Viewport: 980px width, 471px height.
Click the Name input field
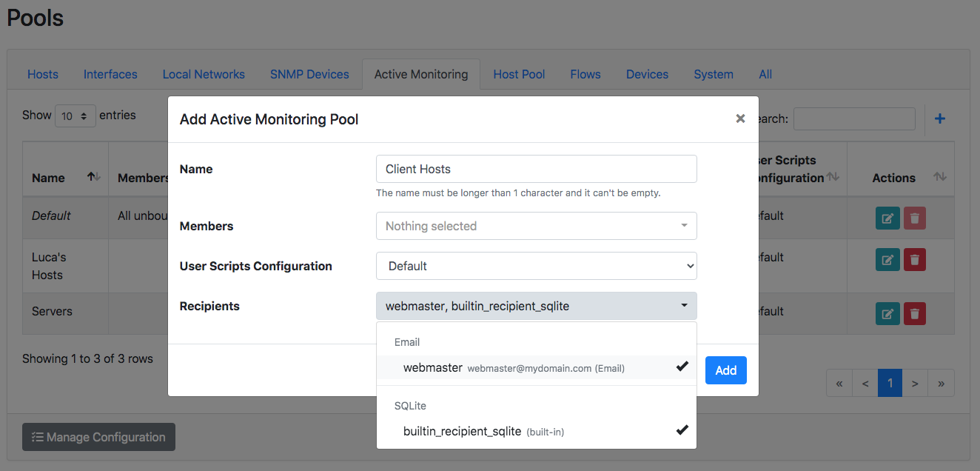537,169
